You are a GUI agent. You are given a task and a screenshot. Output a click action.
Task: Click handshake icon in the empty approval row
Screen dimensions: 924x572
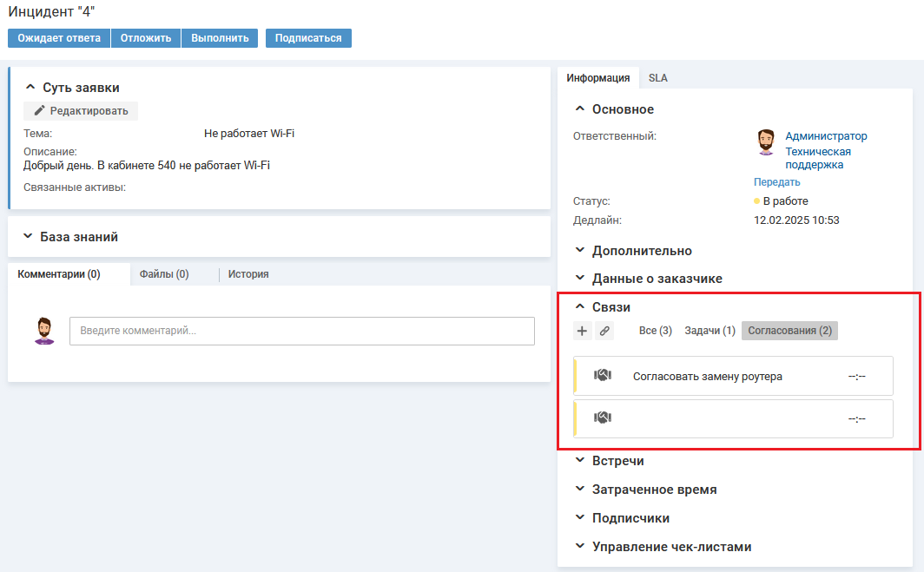tap(603, 418)
